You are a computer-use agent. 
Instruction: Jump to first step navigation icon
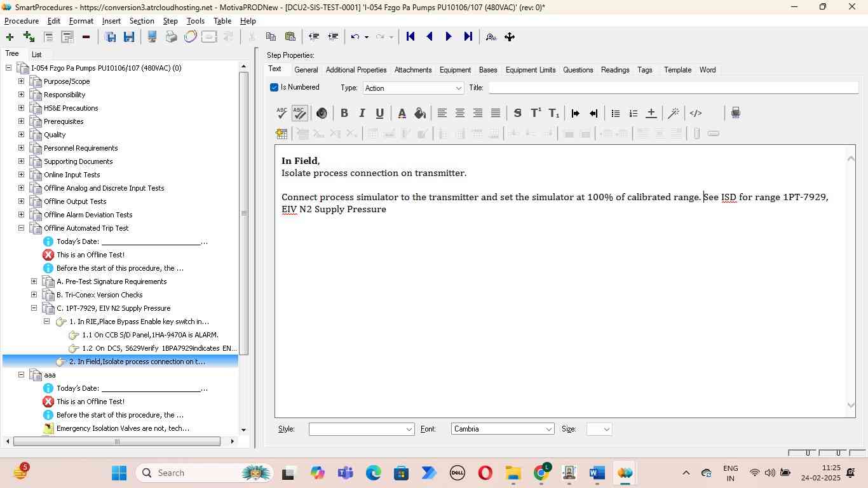(x=410, y=37)
